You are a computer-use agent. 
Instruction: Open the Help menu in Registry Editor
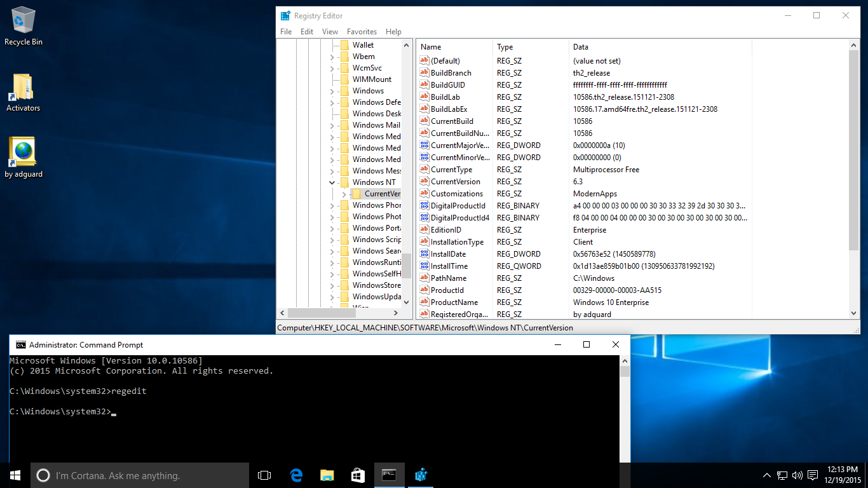[393, 32]
